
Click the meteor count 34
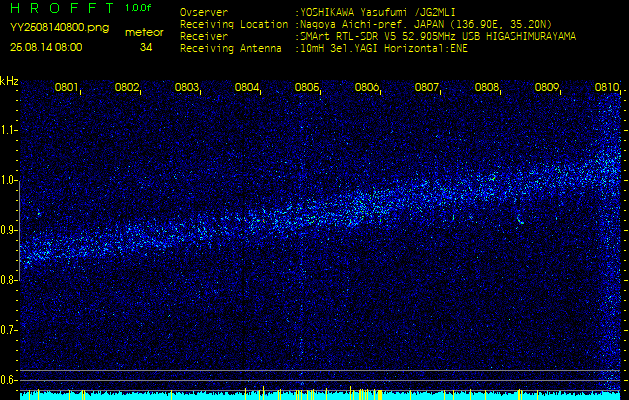coord(144,47)
